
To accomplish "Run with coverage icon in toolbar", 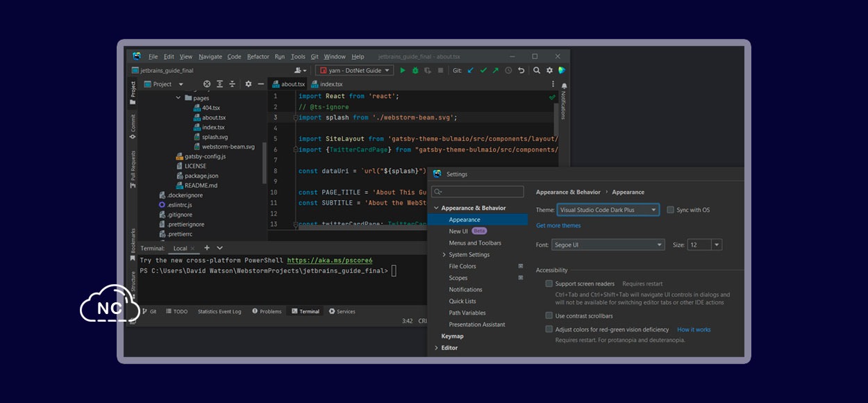I will tap(428, 70).
